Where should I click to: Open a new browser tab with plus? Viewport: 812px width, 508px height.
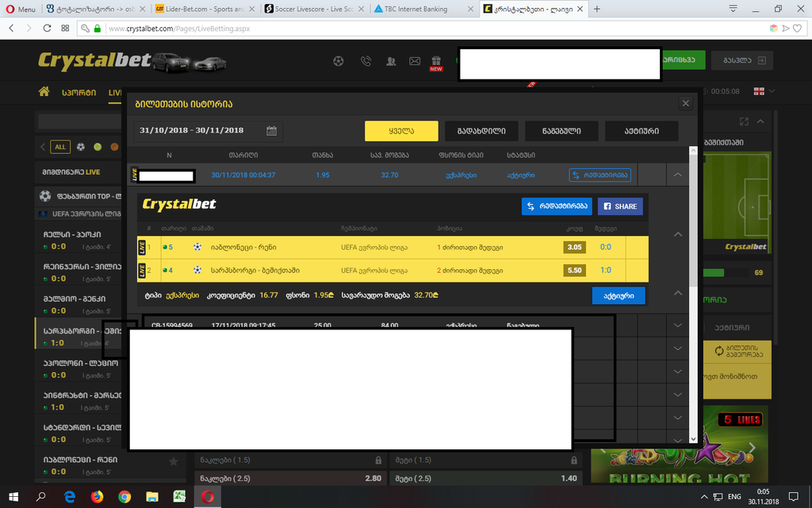click(x=596, y=9)
